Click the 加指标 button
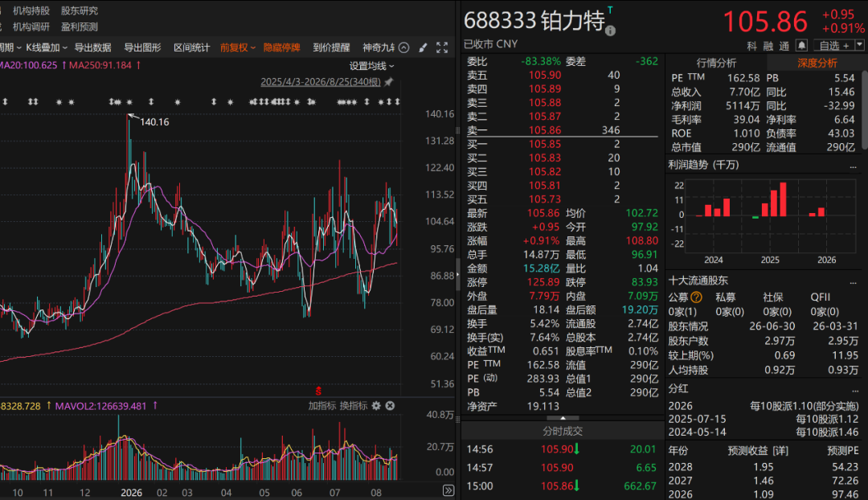The height and width of the screenshot is (500, 868). tap(322, 406)
